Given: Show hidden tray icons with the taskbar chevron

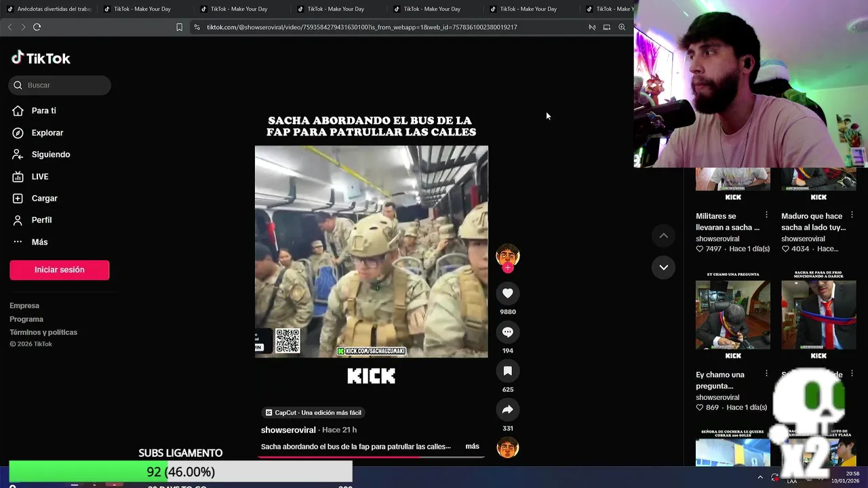Looking at the screenshot, I should [x=760, y=477].
